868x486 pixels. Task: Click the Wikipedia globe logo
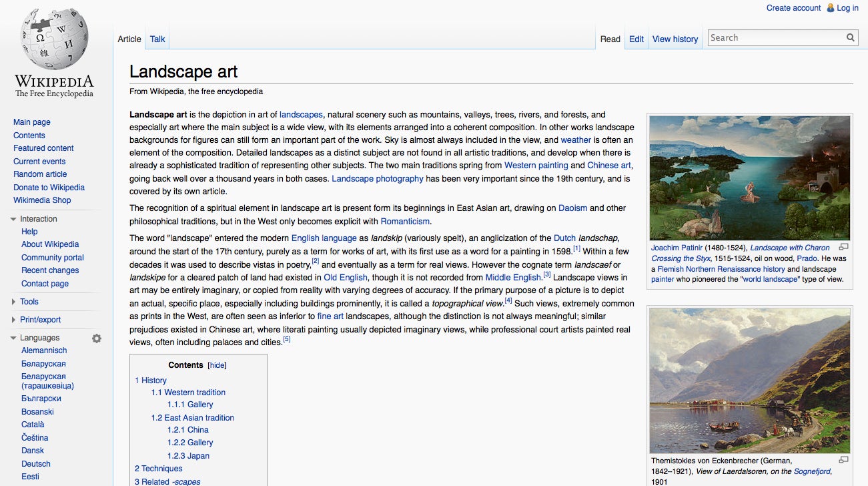(x=54, y=40)
